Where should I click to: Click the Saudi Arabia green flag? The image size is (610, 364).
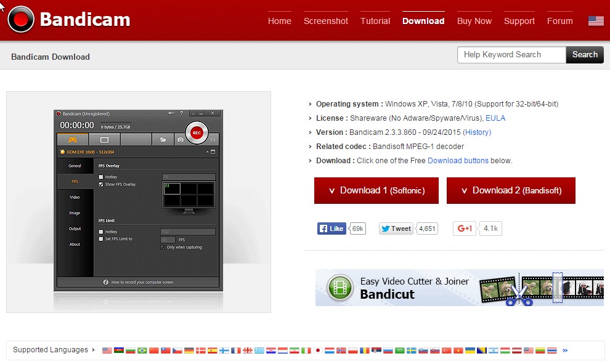399,350
